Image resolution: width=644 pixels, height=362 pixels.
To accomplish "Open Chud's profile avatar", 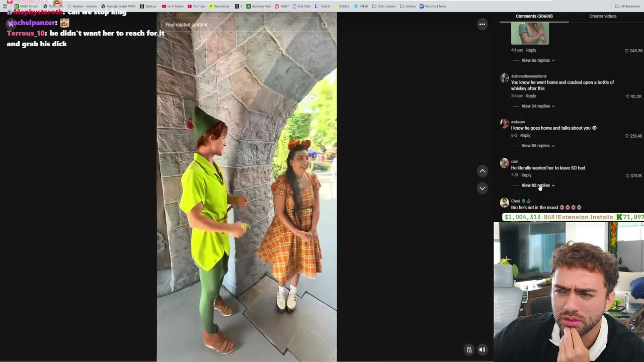I will coord(504,203).
